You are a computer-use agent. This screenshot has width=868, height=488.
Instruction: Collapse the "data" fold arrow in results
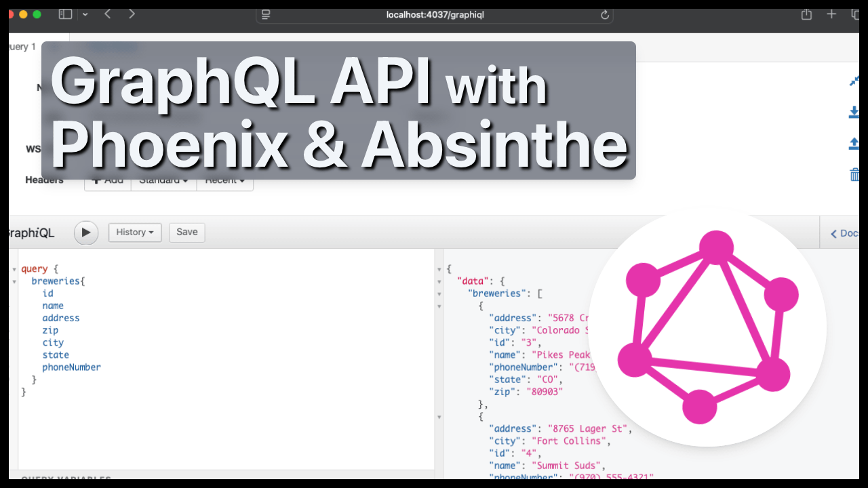coord(439,282)
